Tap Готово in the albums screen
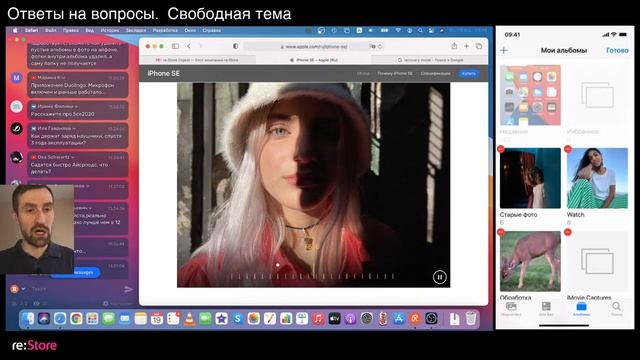 [617, 50]
